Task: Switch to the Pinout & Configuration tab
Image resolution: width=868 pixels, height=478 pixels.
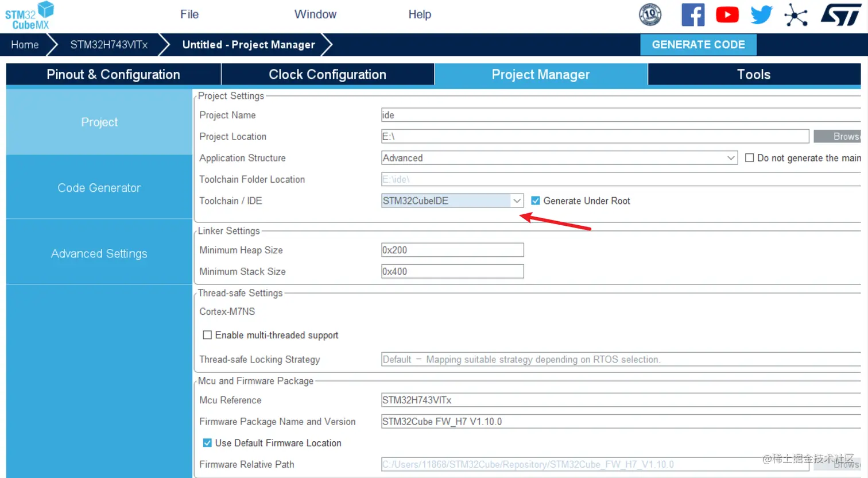Action: pos(113,75)
